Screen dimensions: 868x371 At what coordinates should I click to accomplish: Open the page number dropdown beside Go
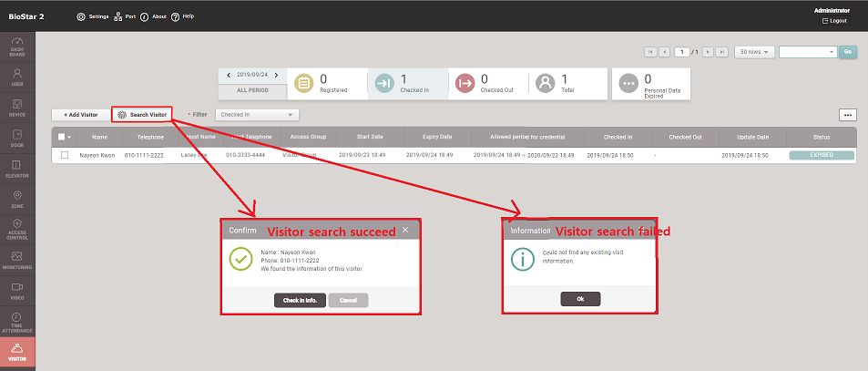[807, 52]
